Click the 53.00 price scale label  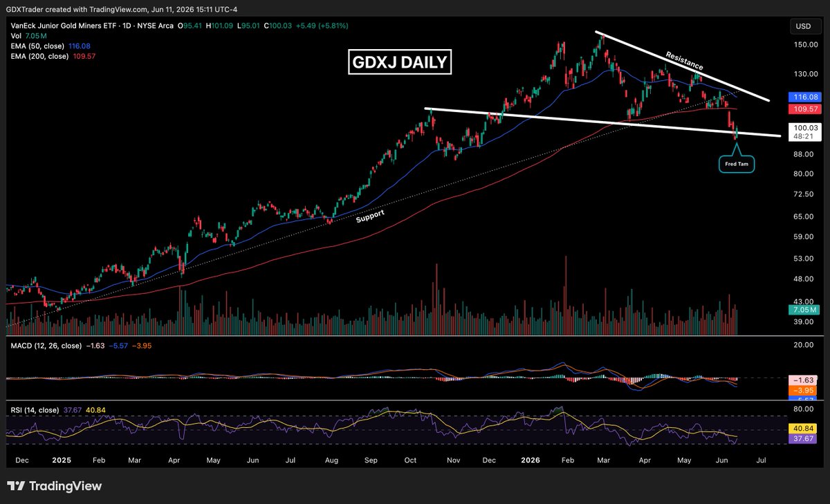tap(804, 259)
